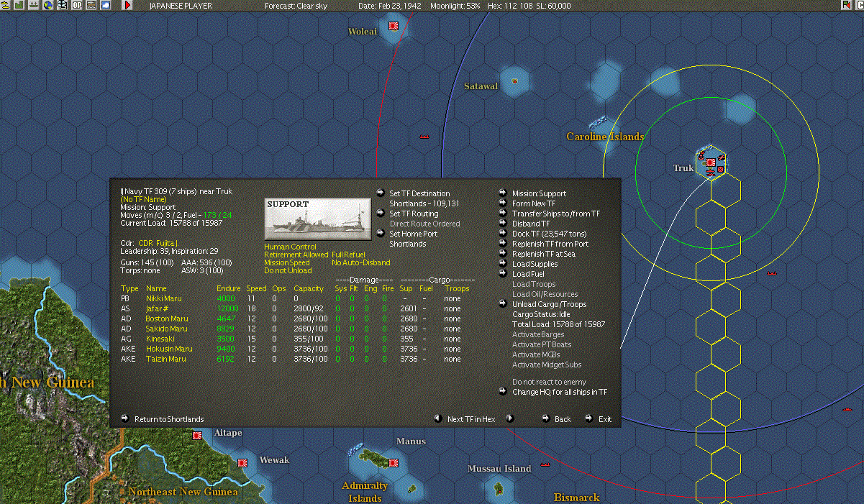Select the Truk base icon on map
Screen dimensions: 864x504
710,163
